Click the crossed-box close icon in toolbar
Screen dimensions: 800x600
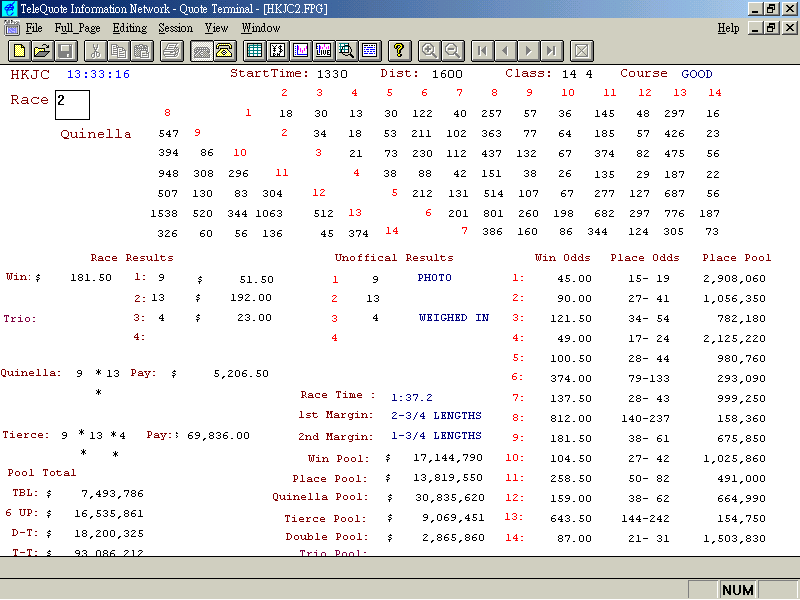tap(581, 51)
